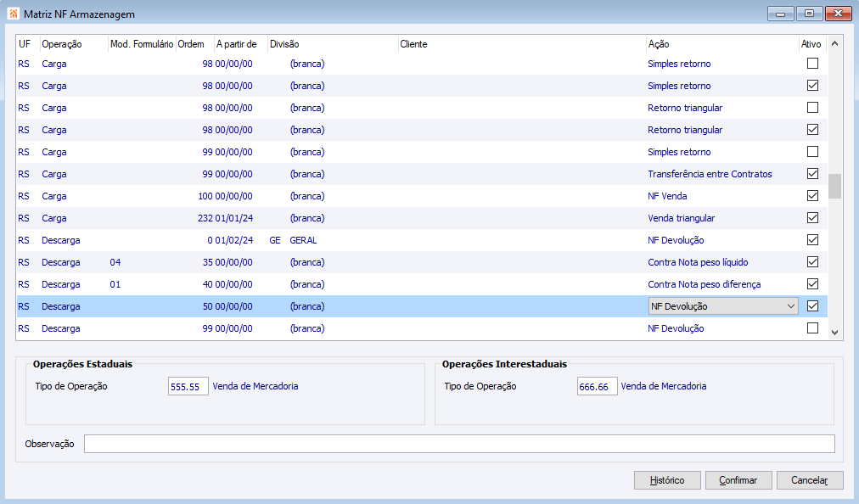Select the Contra Nota peso diferença cell
The width and height of the screenshot is (859, 504).
[704, 284]
